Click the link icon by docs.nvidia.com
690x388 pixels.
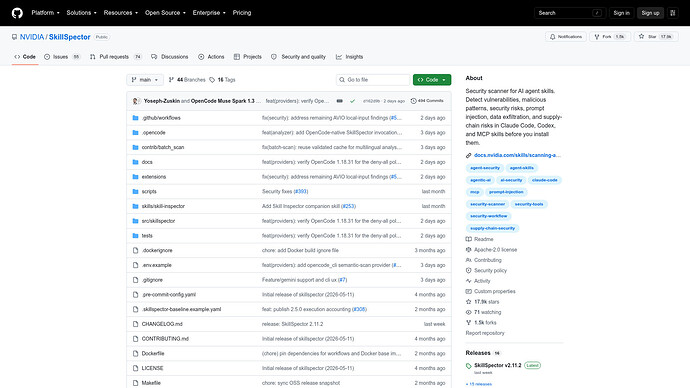click(x=469, y=155)
